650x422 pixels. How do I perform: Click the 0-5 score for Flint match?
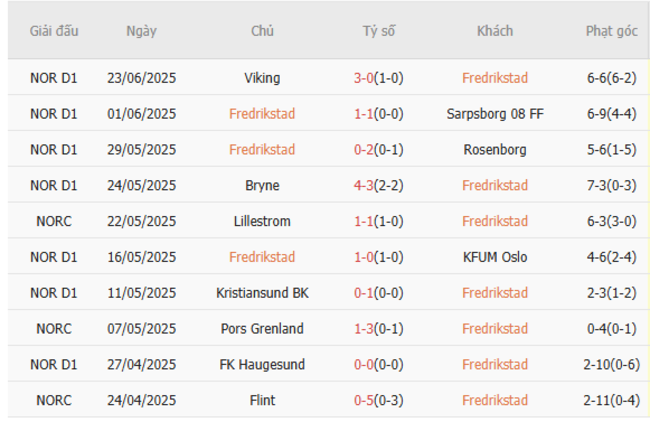365,400
